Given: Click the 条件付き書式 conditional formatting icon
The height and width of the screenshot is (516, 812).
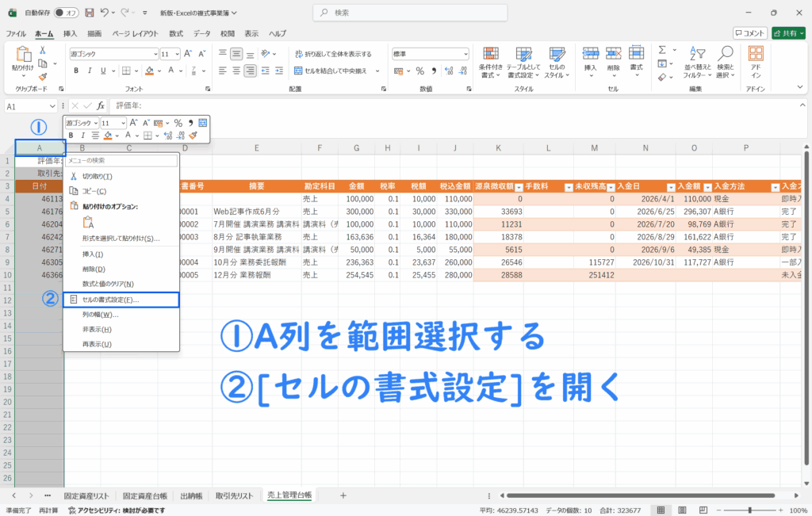Looking at the screenshot, I should pyautogui.click(x=490, y=59).
